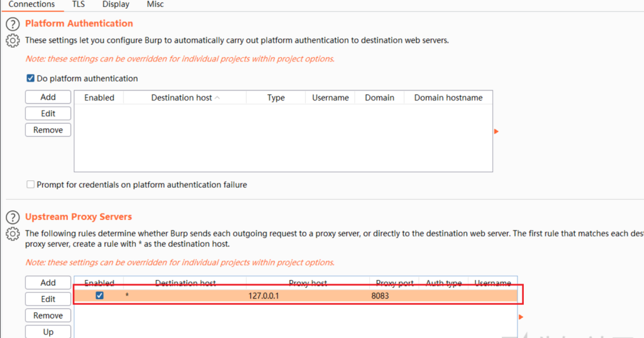This screenshot has width=644, height=338.
Task: Move the upstream proxy rule Up
Action: coord(48,331)
